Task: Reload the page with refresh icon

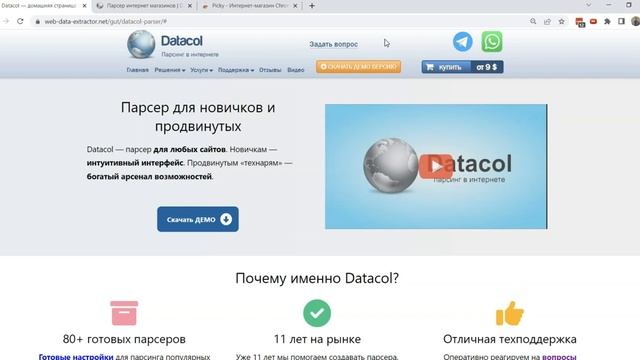Action: coord(20,21)
